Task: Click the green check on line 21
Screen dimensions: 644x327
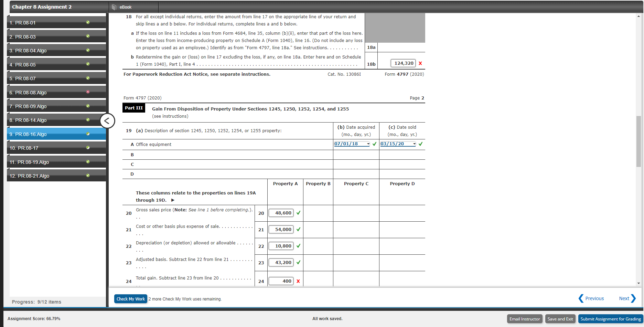Action: coord(298,229)
